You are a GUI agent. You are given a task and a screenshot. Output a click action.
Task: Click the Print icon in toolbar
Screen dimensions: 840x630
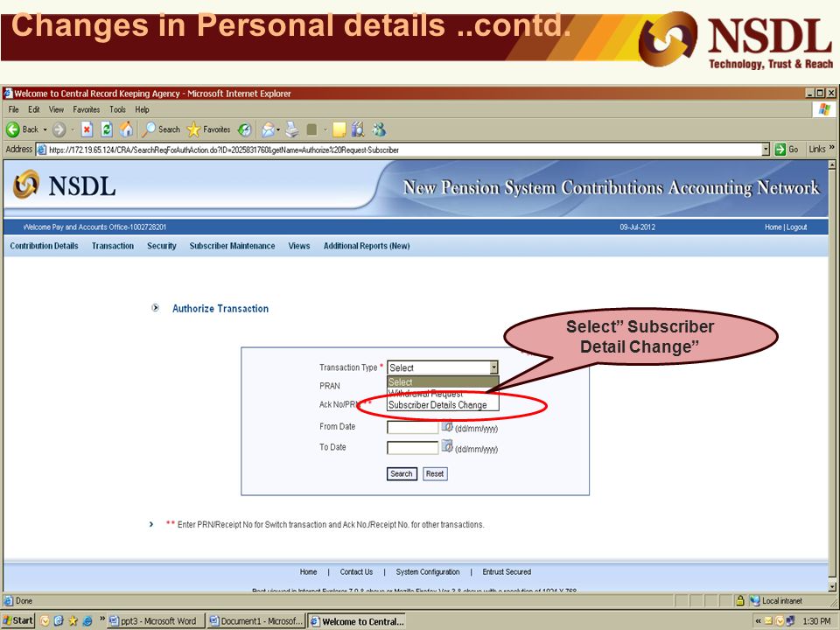click(292, 129)
